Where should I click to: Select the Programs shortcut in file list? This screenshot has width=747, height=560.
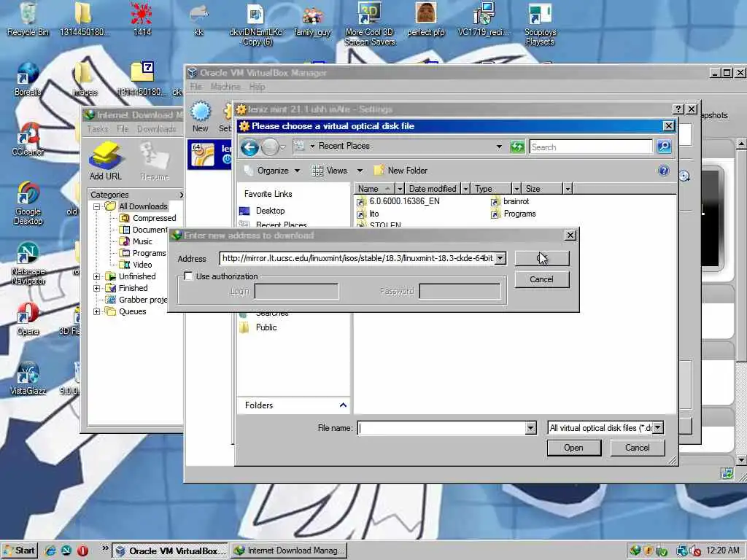tap(513, 214)
